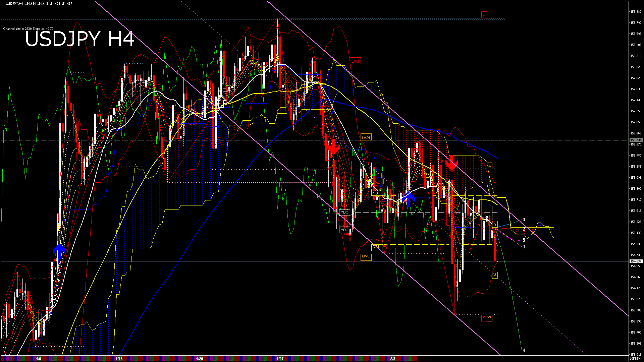This screenshot has width=644, height=362.
Task: Click forecast line label 3
Action: click(x=524, y=220)
